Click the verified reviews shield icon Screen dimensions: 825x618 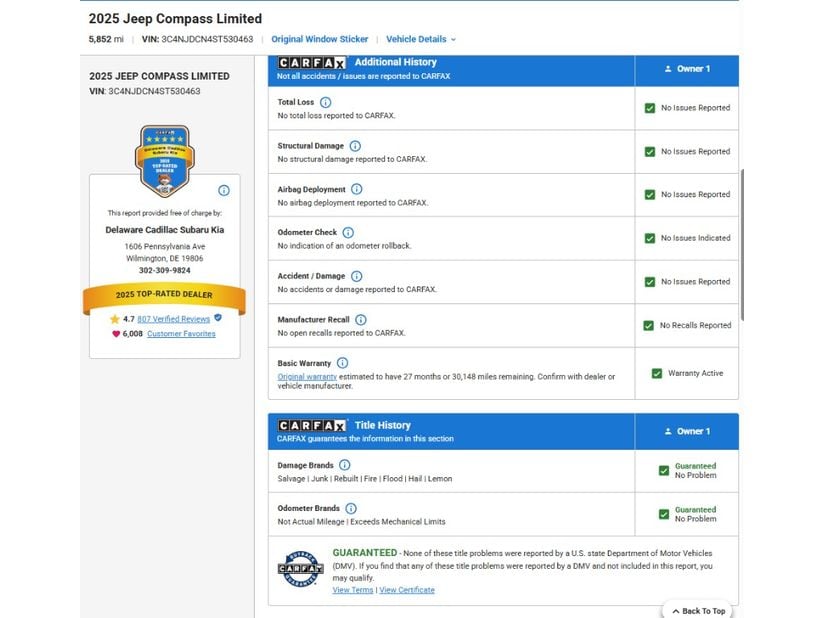coord(218,318)
